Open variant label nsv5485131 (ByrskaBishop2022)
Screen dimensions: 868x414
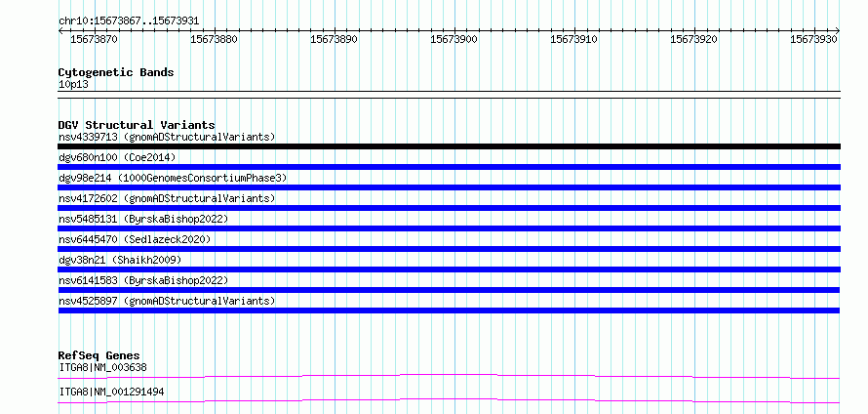pyautogui.click(x=143, y=219)
